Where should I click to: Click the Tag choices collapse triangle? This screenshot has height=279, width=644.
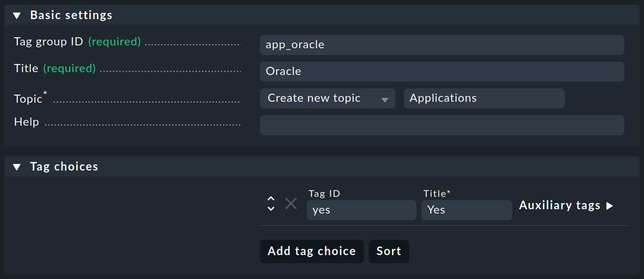coord(17,166)
